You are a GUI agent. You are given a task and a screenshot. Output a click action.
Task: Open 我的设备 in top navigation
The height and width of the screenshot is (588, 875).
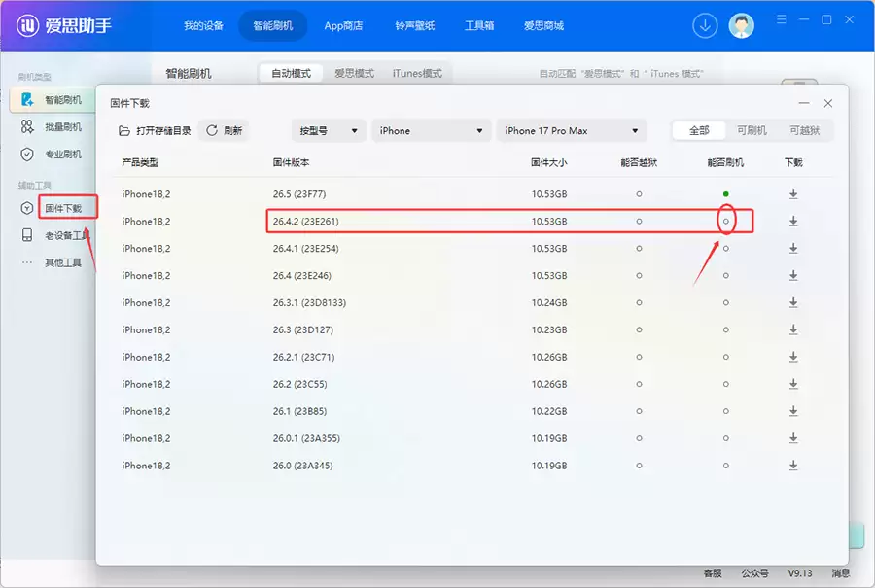coord(204,25)
